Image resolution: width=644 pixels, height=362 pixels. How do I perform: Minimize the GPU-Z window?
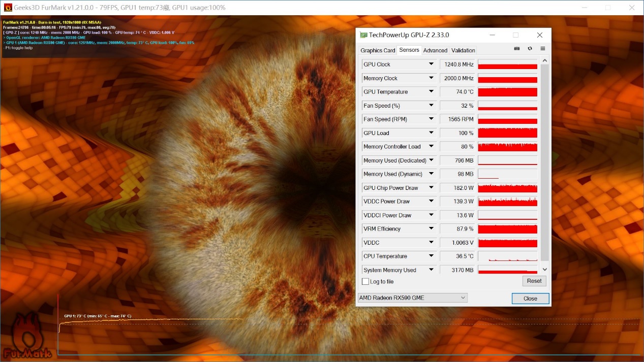tap(492, 35)
